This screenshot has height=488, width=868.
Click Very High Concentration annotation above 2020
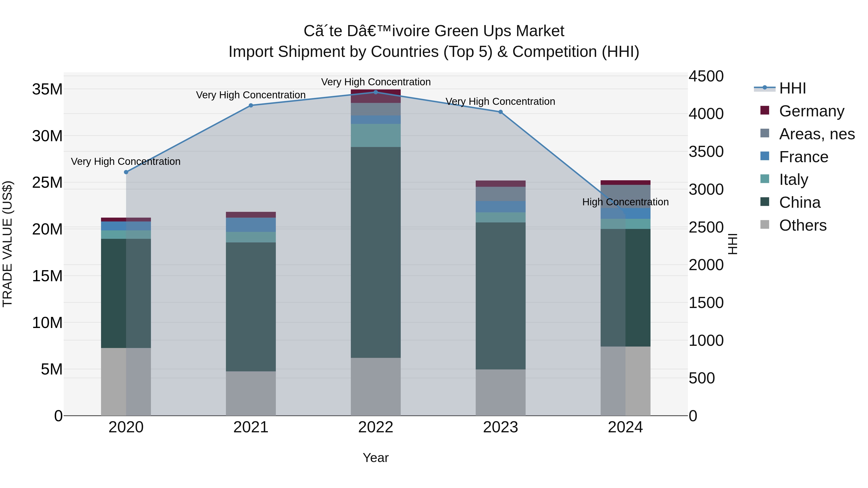[x=126, y=161]
